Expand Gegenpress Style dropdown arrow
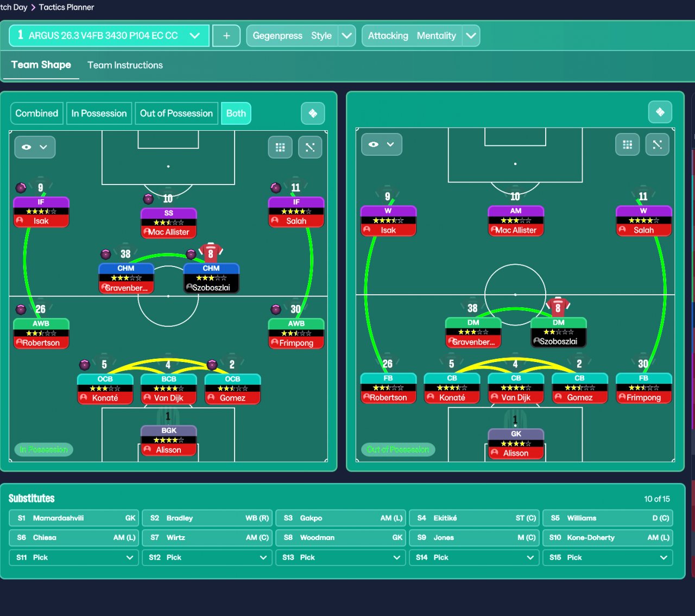The image size is (695, 616). click(347, 36)
